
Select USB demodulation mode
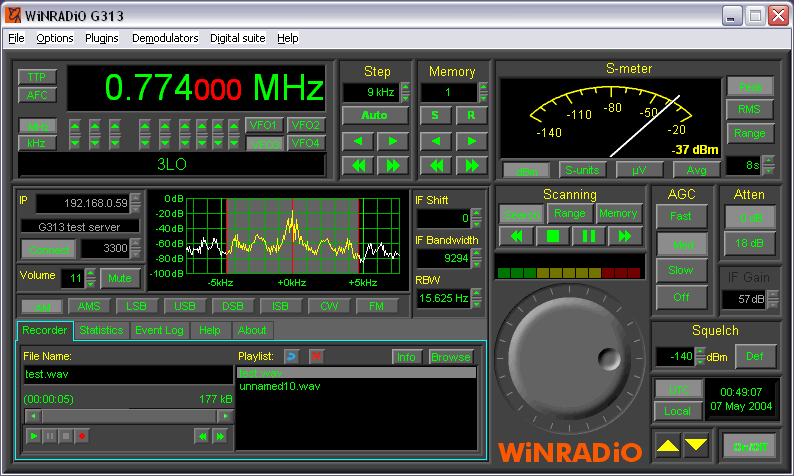185,306
